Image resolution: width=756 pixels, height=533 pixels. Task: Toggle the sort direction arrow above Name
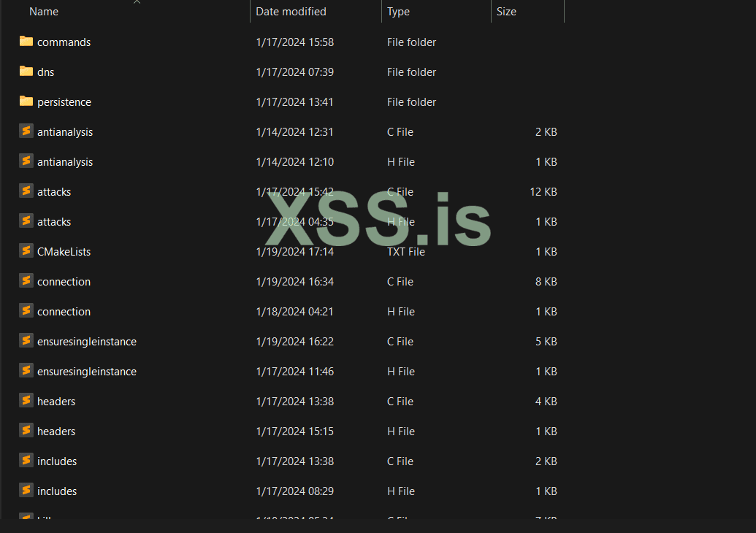click(137, 2)
